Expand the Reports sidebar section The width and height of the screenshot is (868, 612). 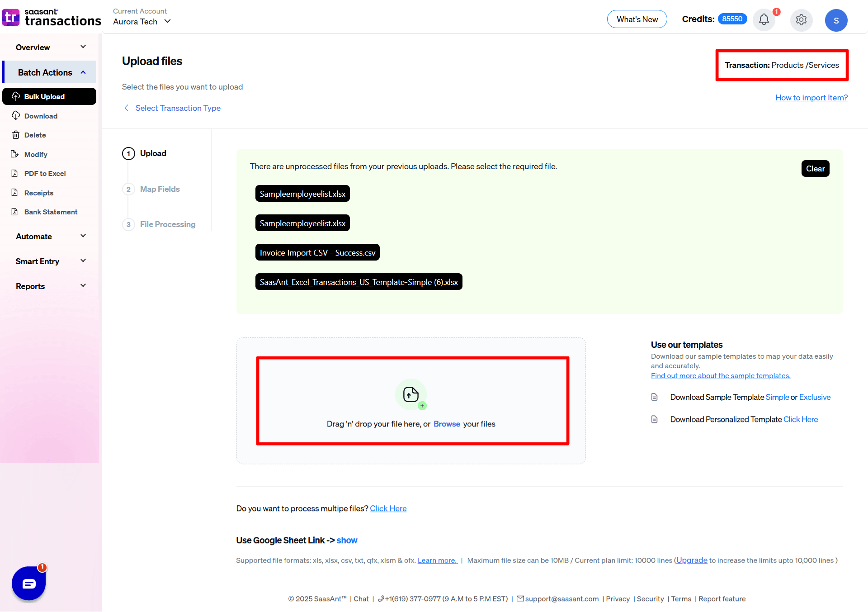tap(51, 286)
